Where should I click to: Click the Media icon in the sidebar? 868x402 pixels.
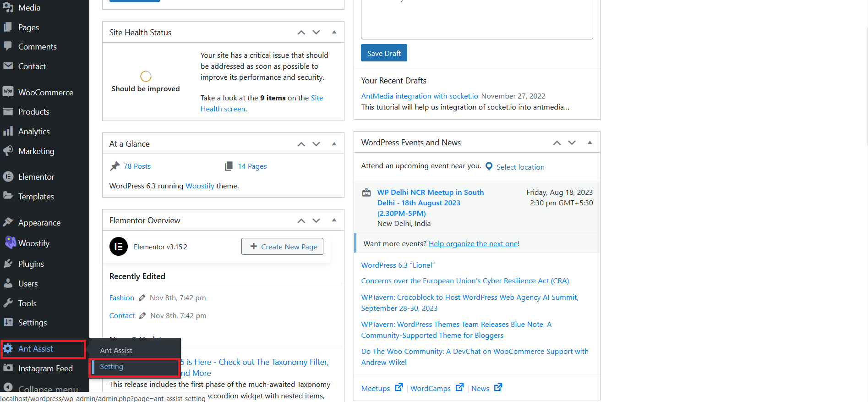click(x=8, y=8)
